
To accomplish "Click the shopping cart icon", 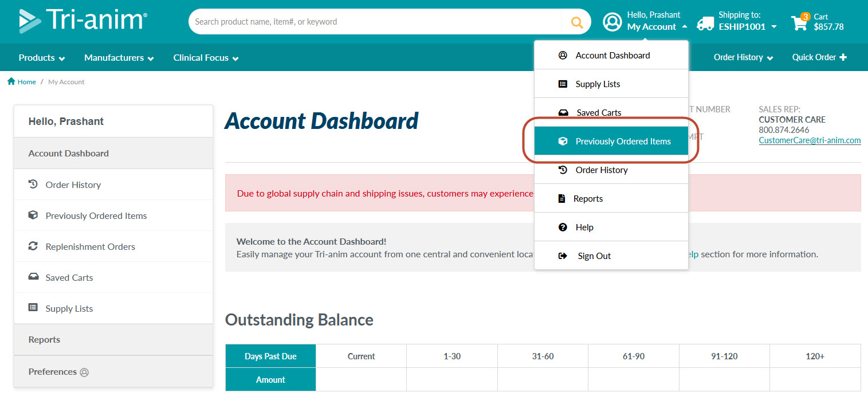I will pyautogui.click(x=799, y=23).
